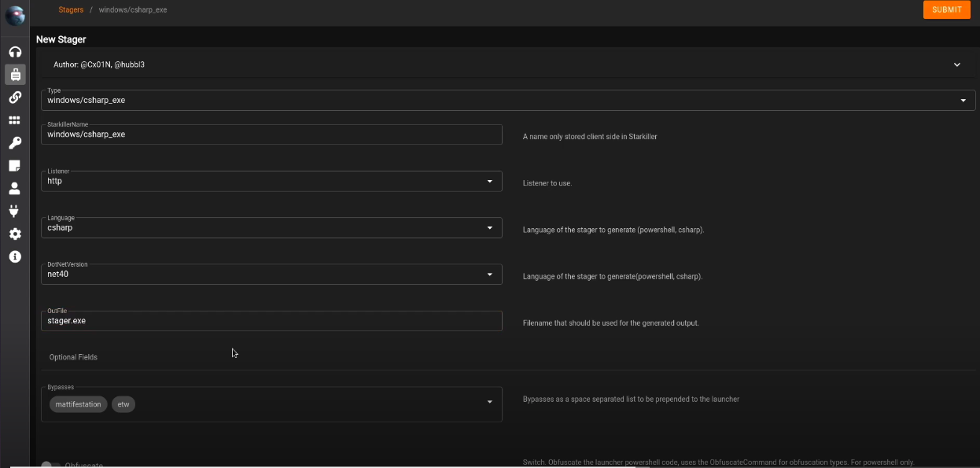
Task: Open Listeners via the headphones sidebar icon
Action: tap(15, 52)
